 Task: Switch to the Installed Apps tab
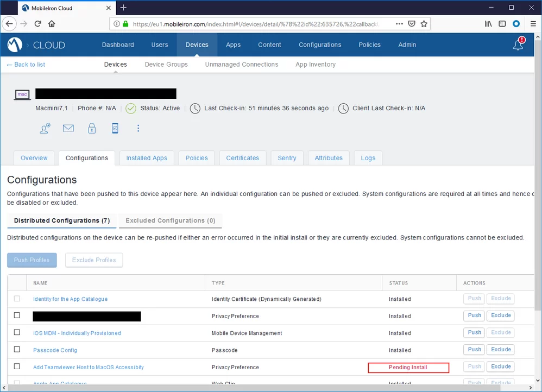pyautogui.click(x=147, y=158)
